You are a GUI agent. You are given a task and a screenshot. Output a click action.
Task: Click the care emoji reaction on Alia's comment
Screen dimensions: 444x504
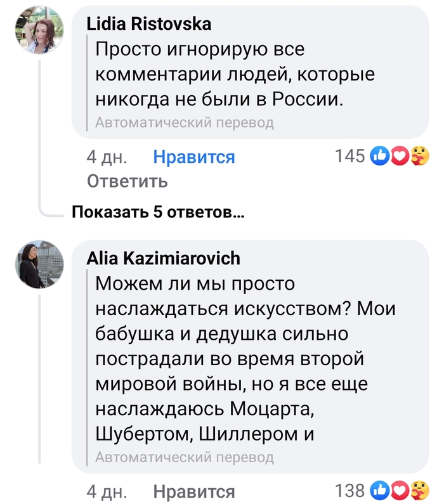pyautogui.click(x=419, y=490)
